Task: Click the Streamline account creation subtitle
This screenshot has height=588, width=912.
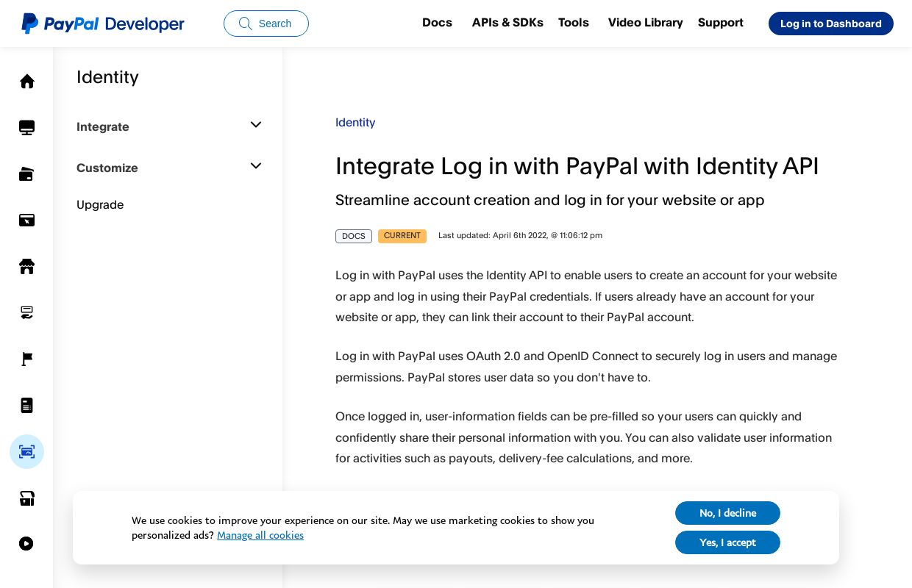Action: coord(550,201)
